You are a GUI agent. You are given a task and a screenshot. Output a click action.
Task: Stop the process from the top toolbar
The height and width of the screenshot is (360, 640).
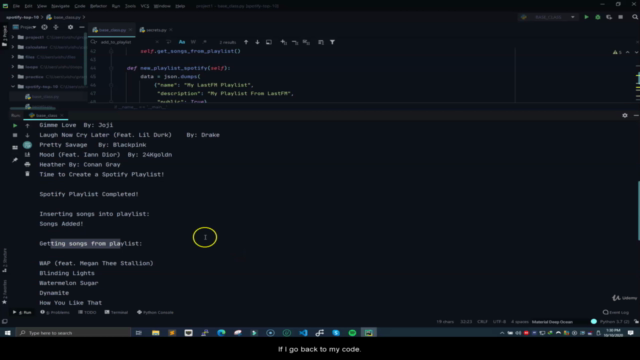[x=620, y=17]
